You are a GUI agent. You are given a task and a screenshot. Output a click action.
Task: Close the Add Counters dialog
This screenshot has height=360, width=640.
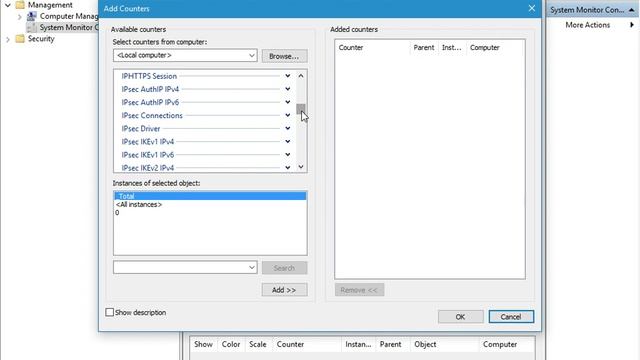point(531,8)
